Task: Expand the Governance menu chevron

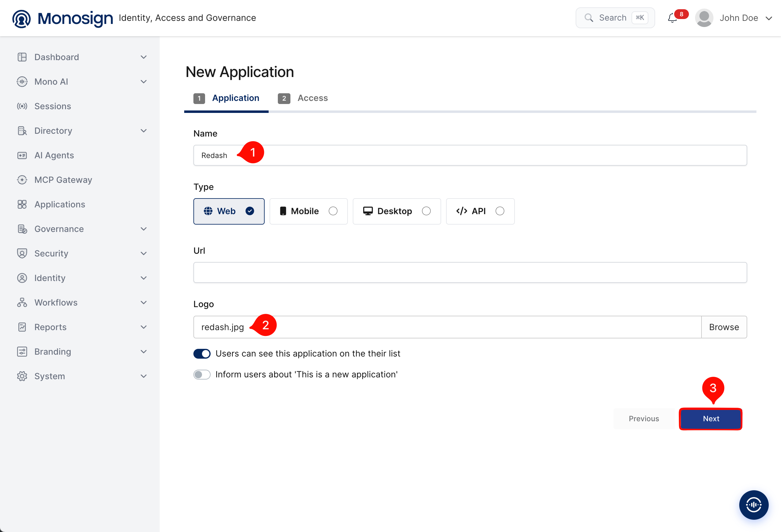Action: pyautogui.click(x=143, y=229)
